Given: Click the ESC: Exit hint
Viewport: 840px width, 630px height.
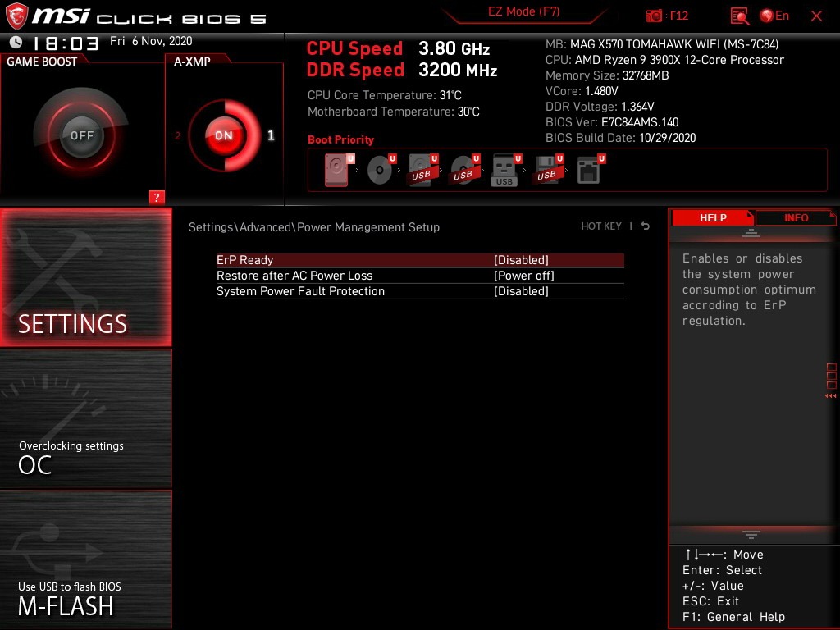Looking at the screenshot, I should click(x=711, y=601).
